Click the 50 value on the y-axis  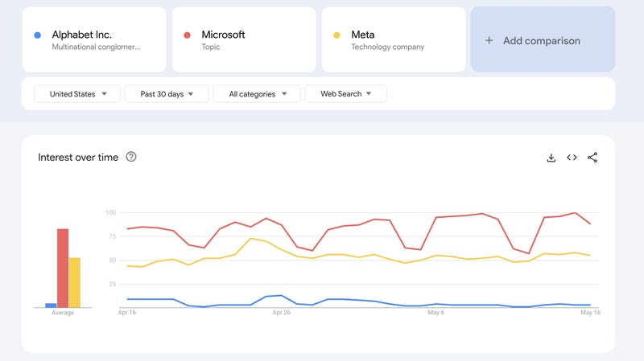click(113, 260)
